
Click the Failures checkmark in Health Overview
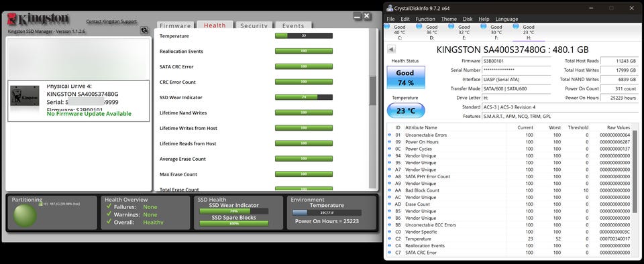109,206
